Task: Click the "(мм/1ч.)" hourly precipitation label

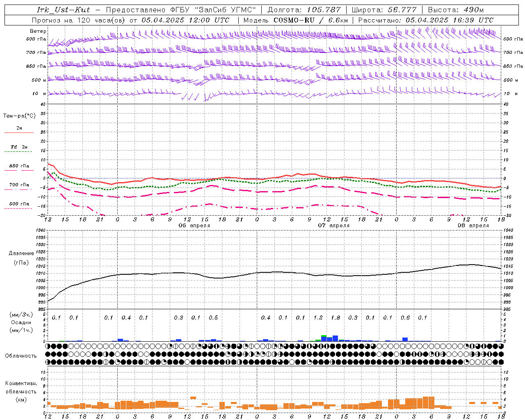Action: tap(21, 330)
